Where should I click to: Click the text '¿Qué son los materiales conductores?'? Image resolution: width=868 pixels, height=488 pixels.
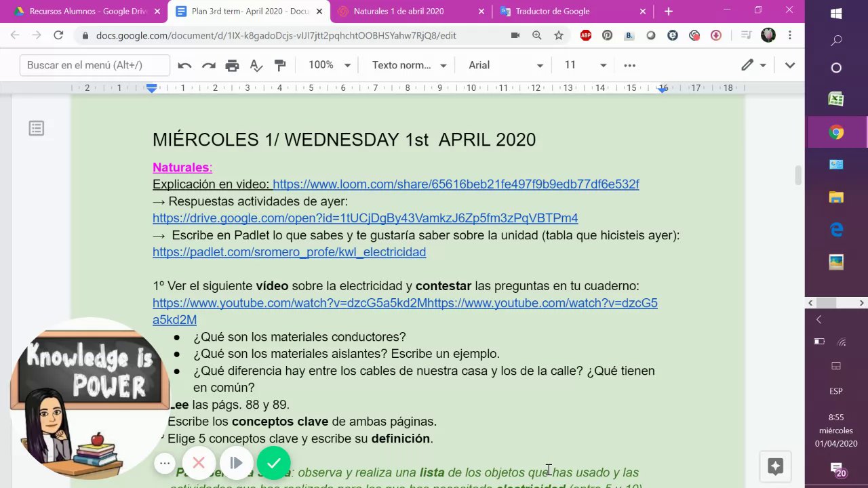point(300,337)
